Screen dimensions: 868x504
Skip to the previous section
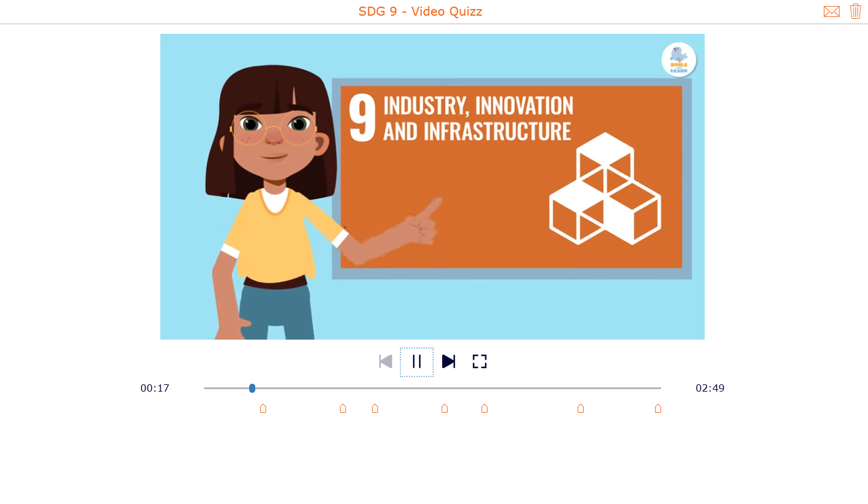385,361
